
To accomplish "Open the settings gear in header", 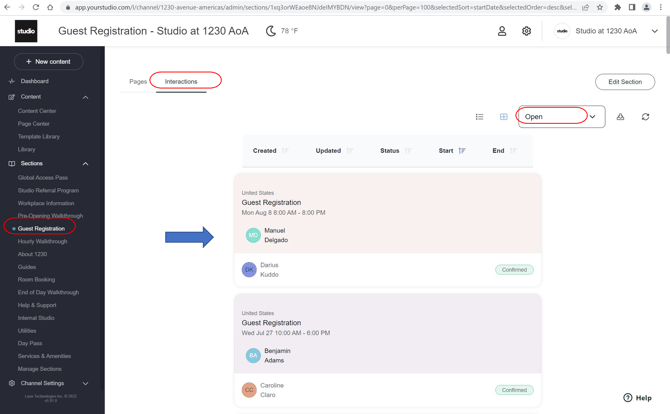I will pos(527,31).
